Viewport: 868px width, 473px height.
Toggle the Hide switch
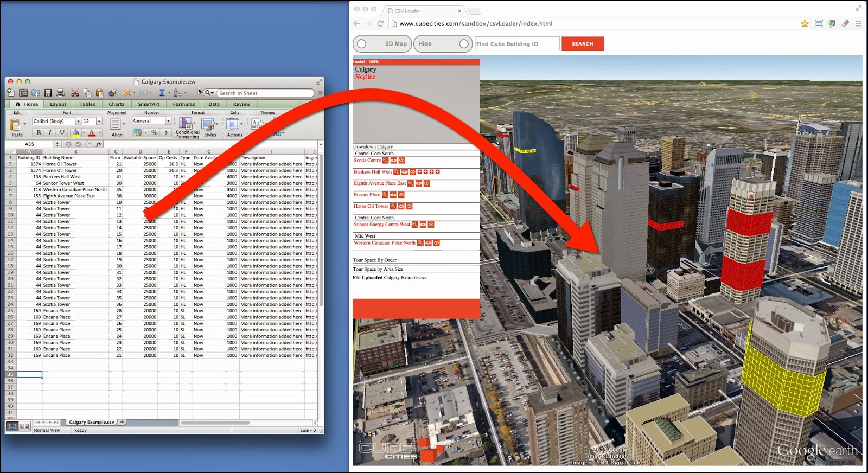pos(443,44)
